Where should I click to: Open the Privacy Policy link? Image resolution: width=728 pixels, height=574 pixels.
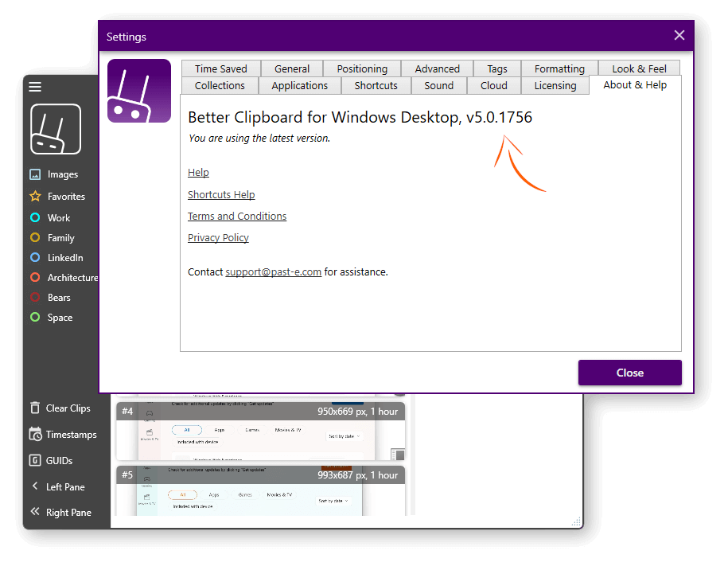point(218,237)
